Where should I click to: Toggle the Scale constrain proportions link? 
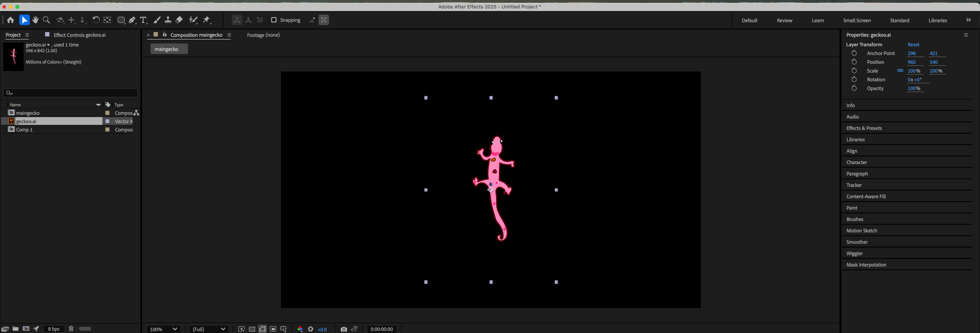(x=900, y=71)
